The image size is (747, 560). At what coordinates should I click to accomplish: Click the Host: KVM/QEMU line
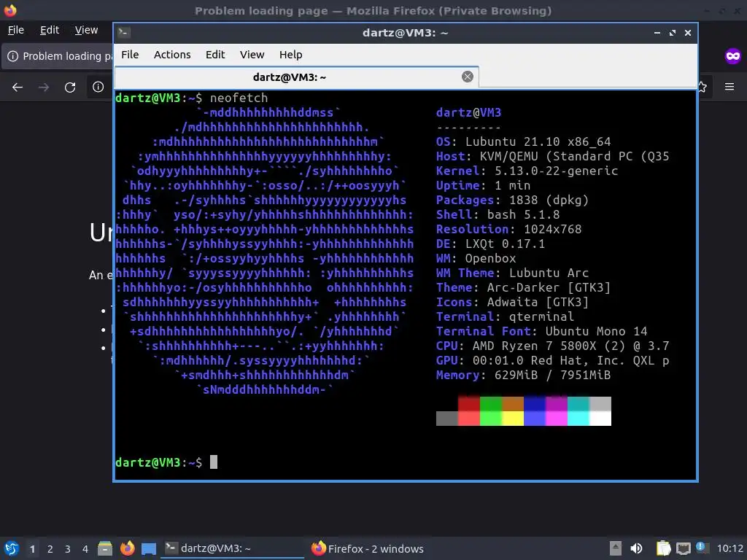(553, 157)
